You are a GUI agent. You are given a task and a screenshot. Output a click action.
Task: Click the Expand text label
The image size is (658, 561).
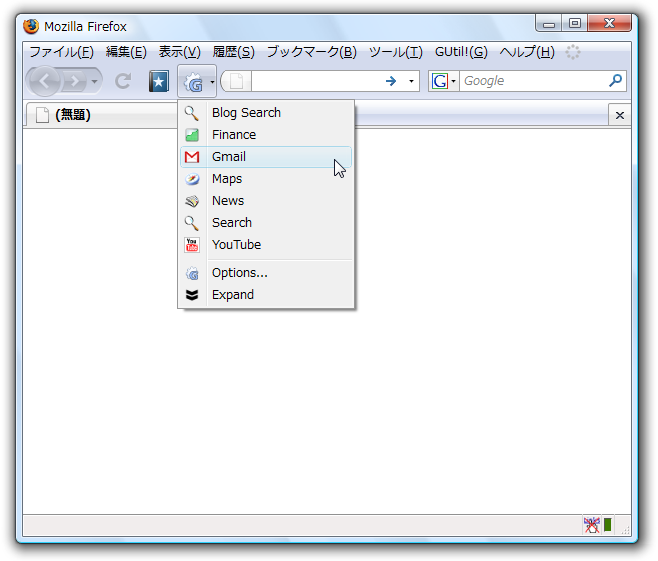[x=233, y=295]
